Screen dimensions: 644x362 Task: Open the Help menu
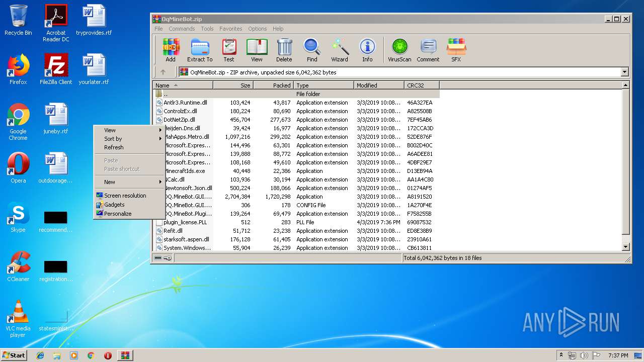tap(278, 29)
